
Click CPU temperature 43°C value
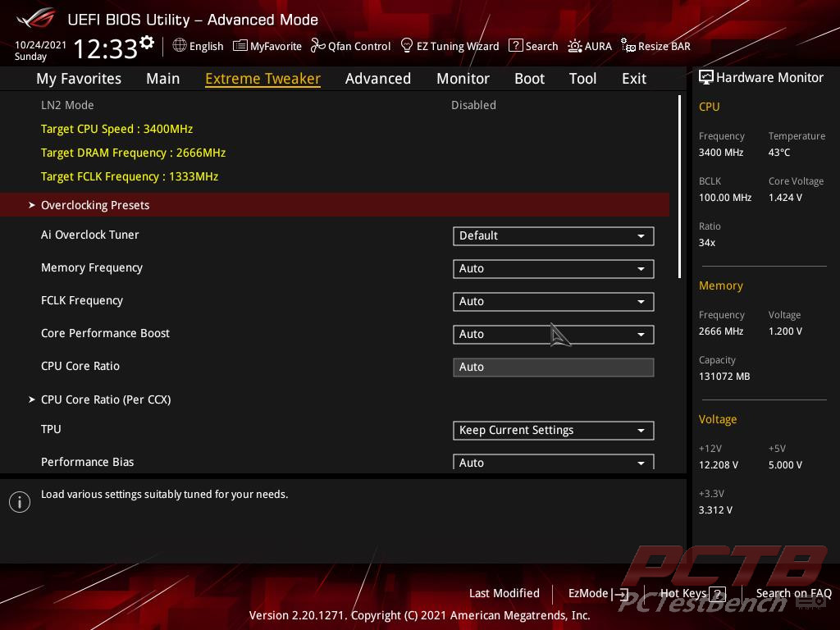tap(779, 153)
